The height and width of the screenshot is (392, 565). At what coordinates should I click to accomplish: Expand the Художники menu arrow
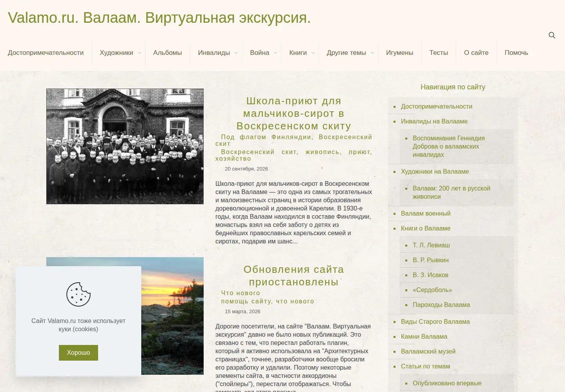coord(139,53)
